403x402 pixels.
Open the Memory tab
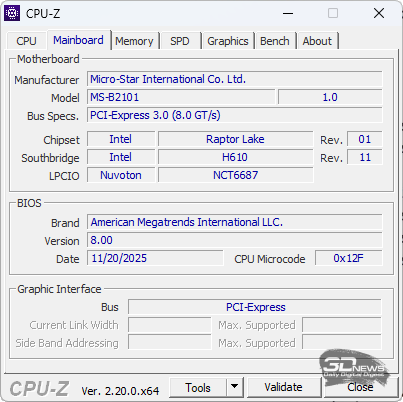134,41
